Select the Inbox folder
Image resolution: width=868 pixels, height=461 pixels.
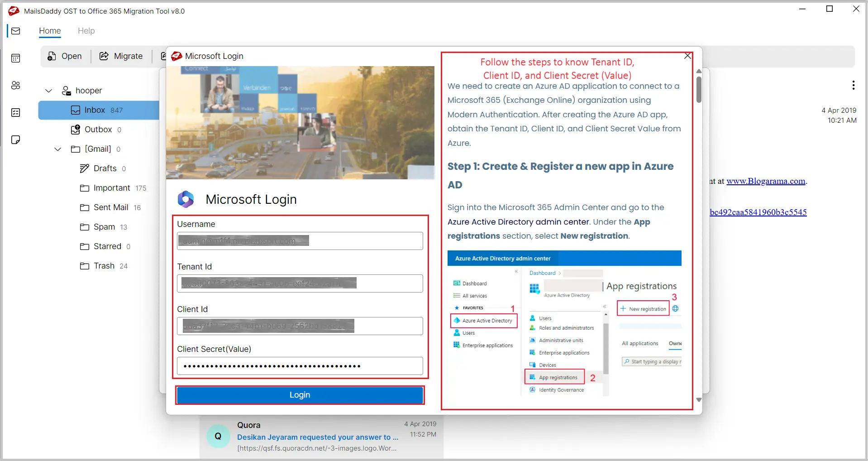(x=95, y=110)
